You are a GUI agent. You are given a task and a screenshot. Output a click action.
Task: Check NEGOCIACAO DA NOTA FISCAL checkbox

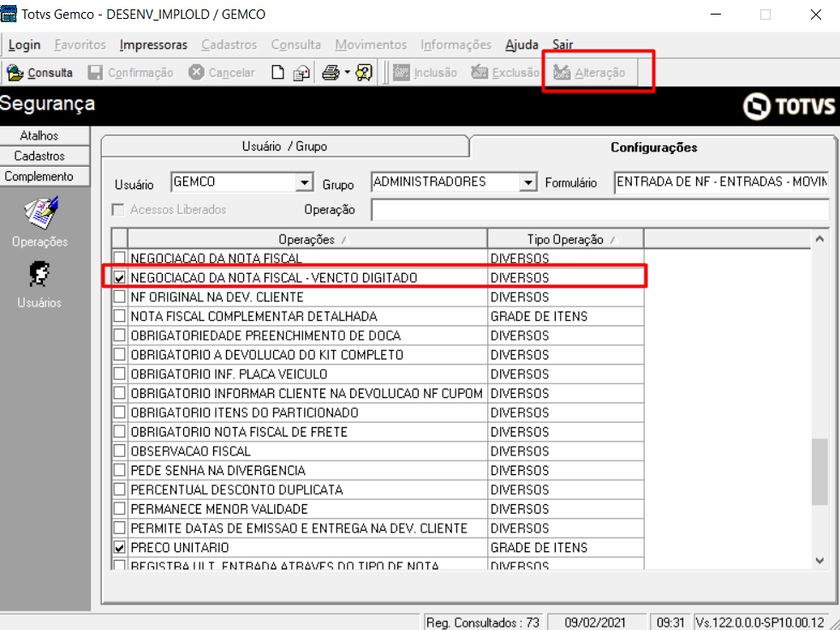click(x=120, y=259)
